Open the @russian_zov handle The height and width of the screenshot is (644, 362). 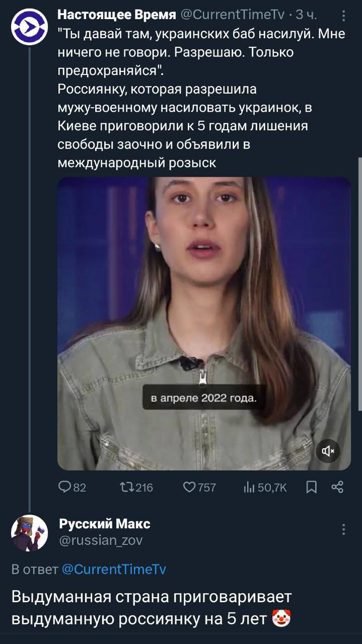coord(101,540)
